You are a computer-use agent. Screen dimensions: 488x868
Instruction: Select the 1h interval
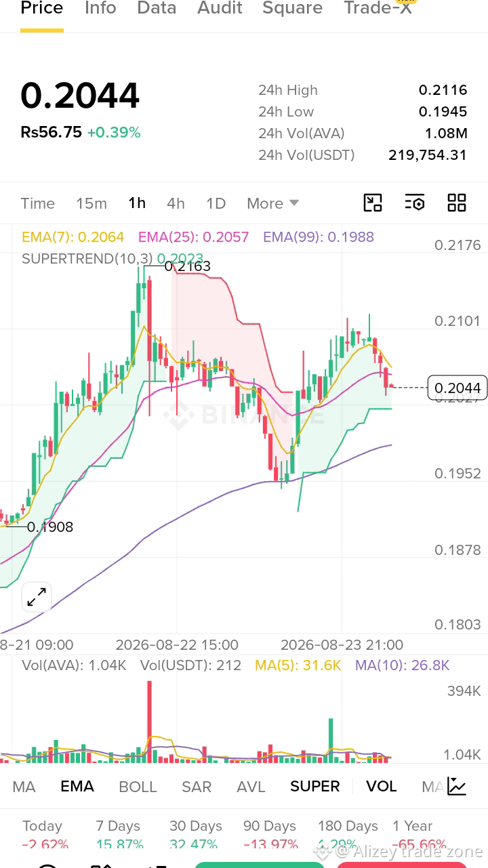coord(137,203)
